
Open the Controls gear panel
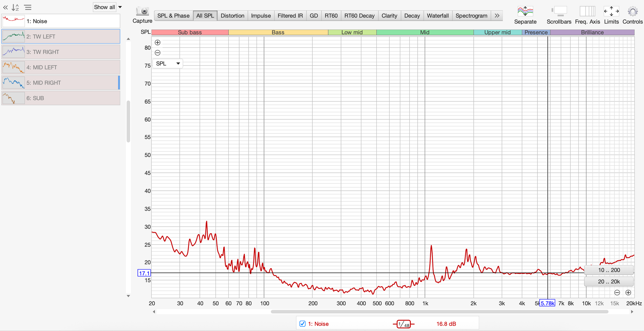coord(632,12)
